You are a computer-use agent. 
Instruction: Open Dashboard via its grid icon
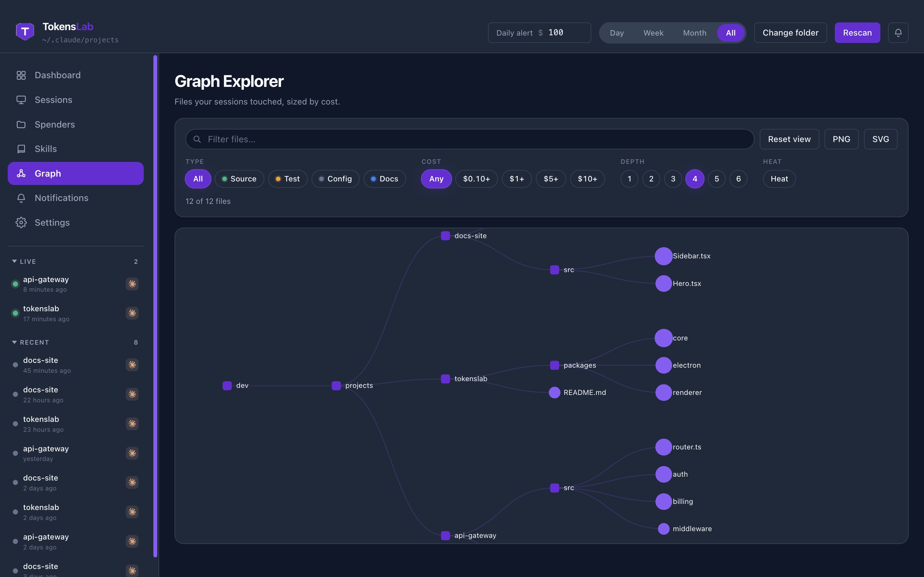(x=21, y=75)
